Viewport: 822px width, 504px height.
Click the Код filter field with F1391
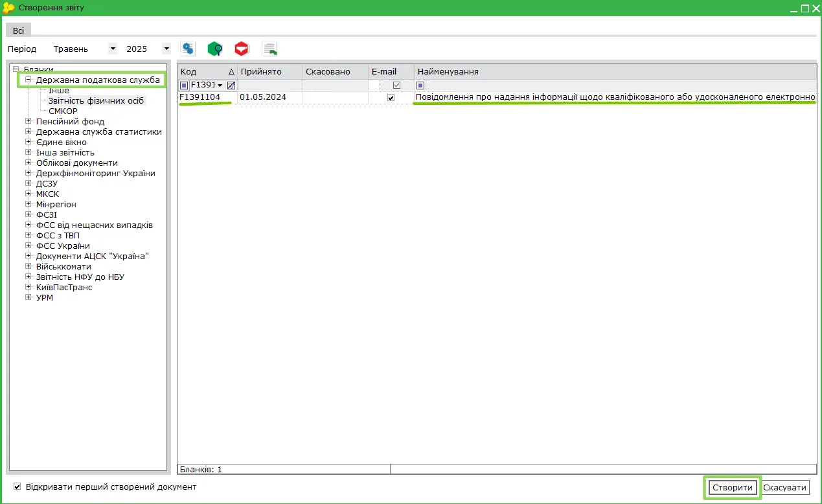pos(203,86)
